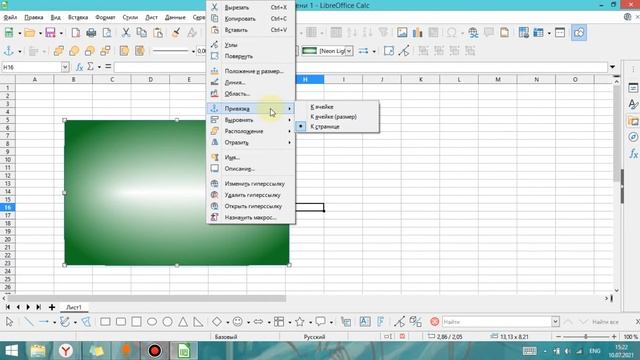
Task: Open the sidebar Navigator compass panel
Action: [x=633, y=137]
